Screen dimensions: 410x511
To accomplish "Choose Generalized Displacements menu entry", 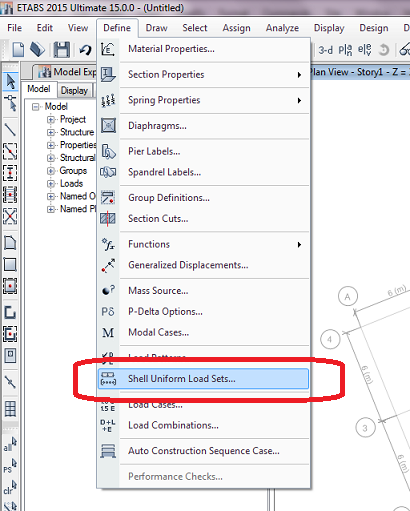I will [x=203, y=265].
